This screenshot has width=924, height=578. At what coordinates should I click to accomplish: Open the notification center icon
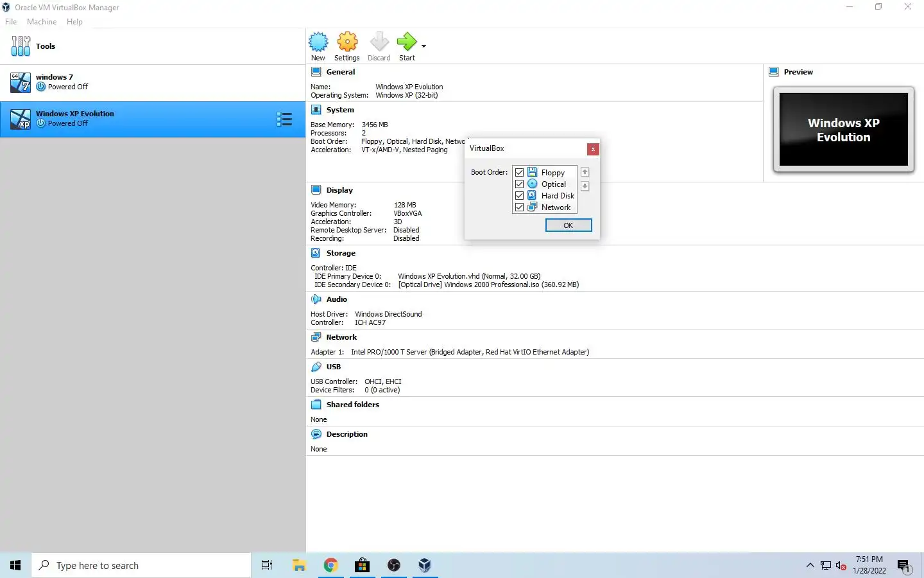[904, 566]
